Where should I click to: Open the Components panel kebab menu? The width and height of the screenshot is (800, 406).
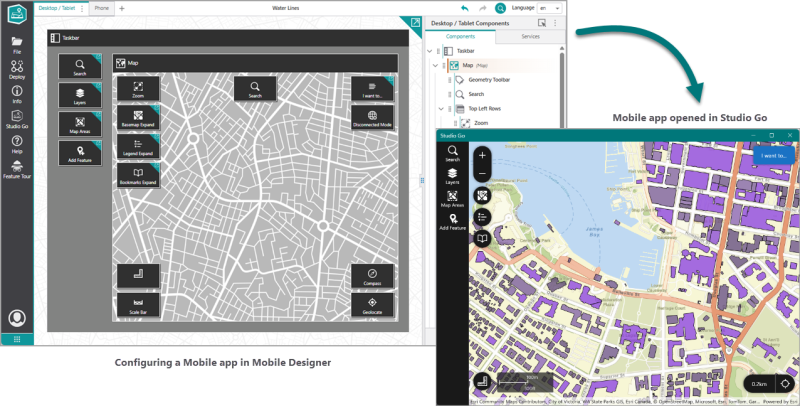[x=555, y=23]
